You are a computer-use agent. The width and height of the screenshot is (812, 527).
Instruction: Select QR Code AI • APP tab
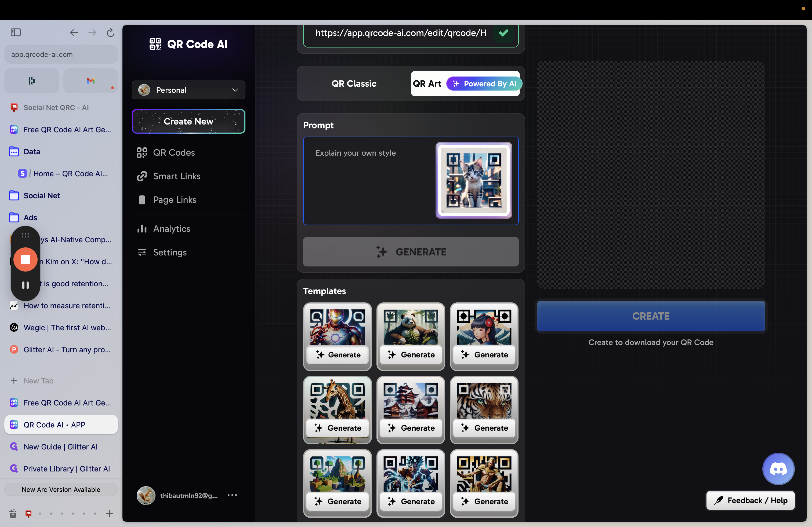61,424
